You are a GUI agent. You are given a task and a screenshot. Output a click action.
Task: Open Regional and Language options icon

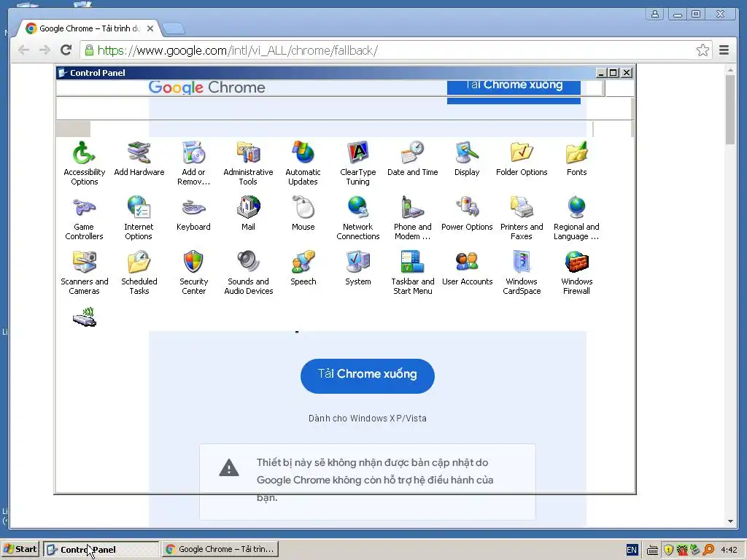pos(576,217)
